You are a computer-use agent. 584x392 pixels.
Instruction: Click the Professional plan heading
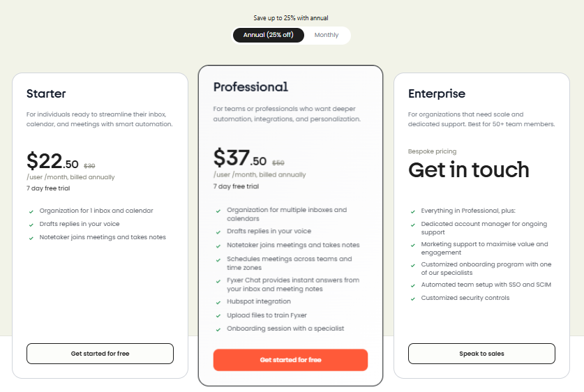click(250, 87)
